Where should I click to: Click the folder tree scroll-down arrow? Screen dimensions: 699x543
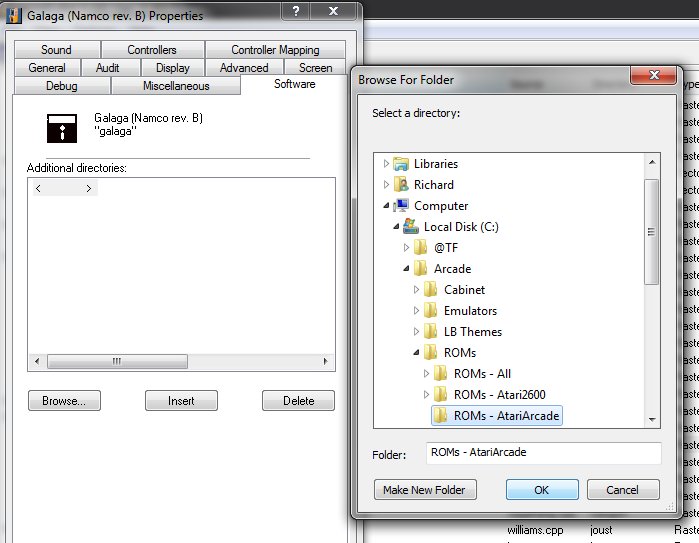pos(652,419)
